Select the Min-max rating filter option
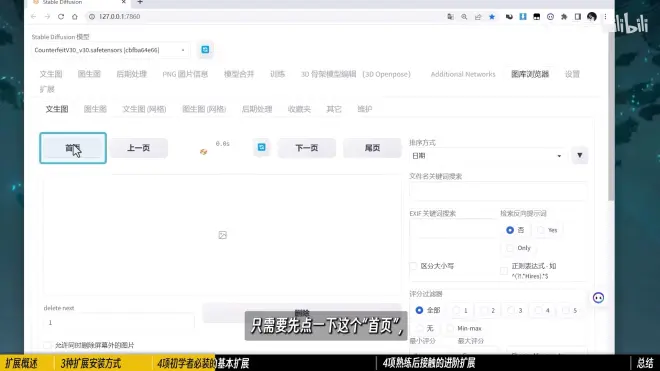660x371 pixels. (x=450, y=328)
